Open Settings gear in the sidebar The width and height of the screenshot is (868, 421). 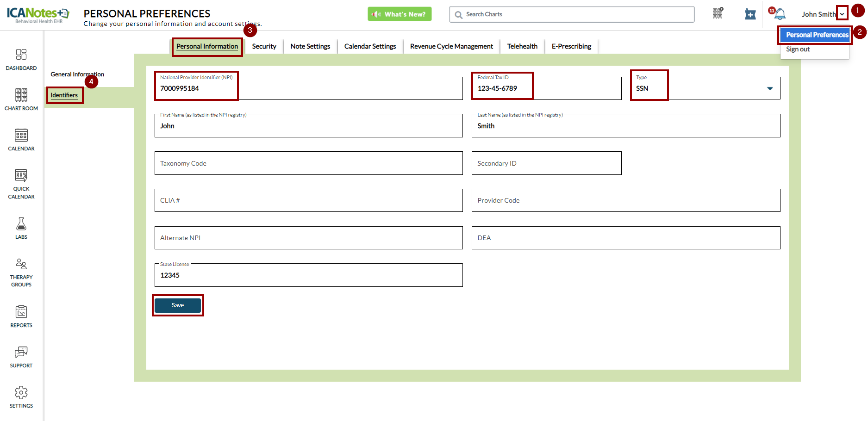pos(21,393)
